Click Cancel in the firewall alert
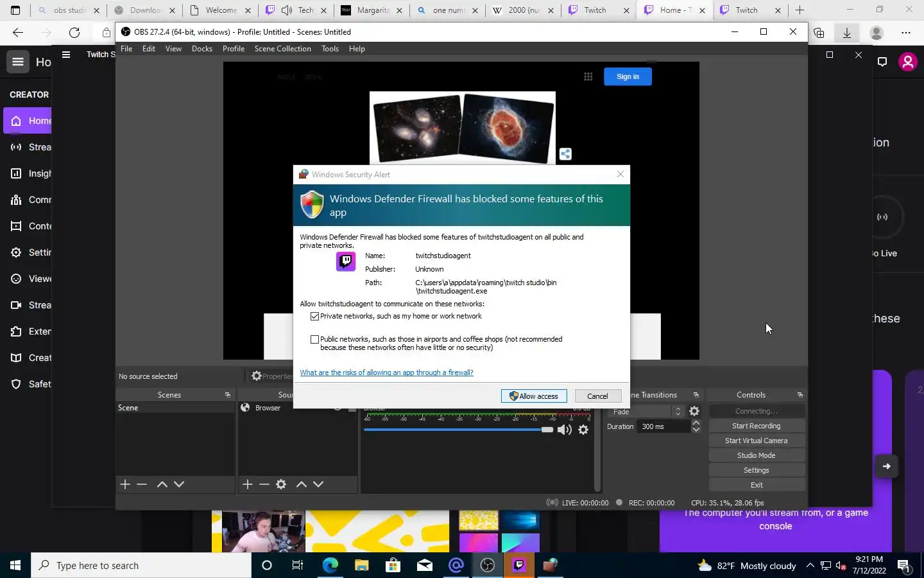 [597, 396]
